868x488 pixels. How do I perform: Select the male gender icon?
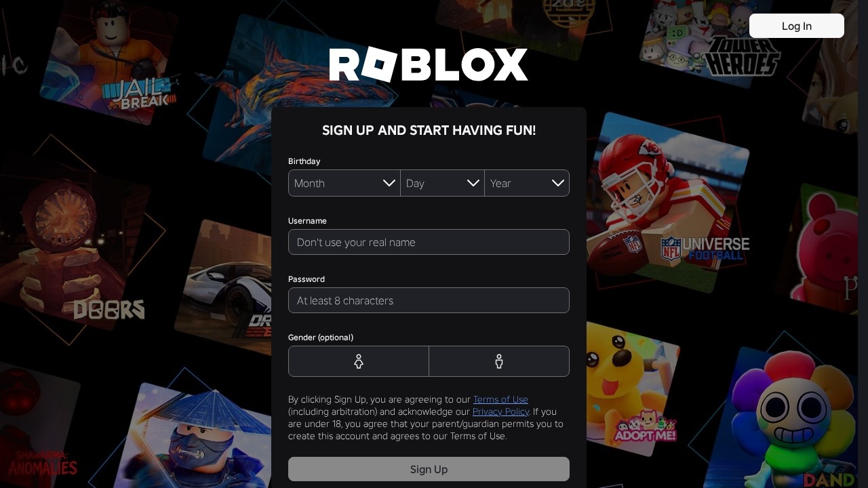pos(499,361)
